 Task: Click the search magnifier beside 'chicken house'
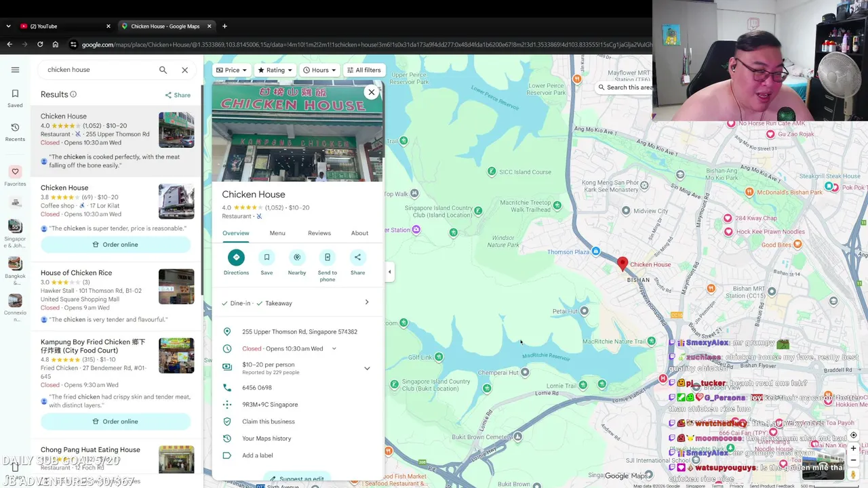point(163,70)
